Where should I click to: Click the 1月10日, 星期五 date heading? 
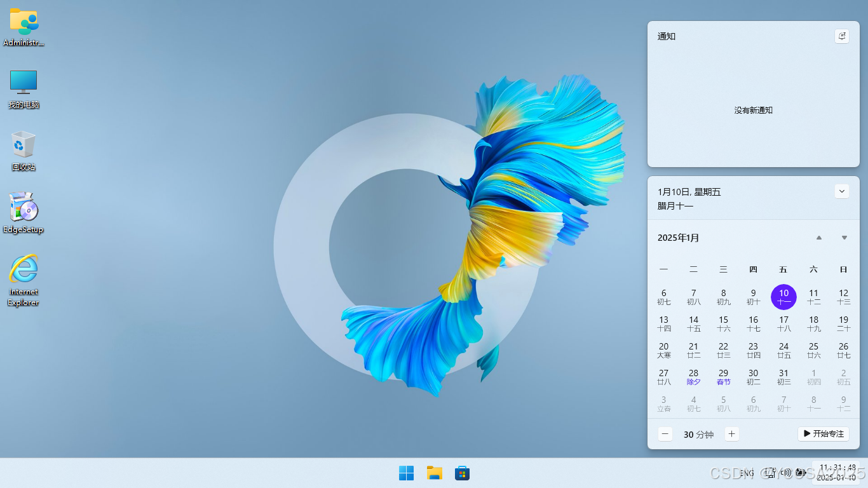(x=689, y=192)
